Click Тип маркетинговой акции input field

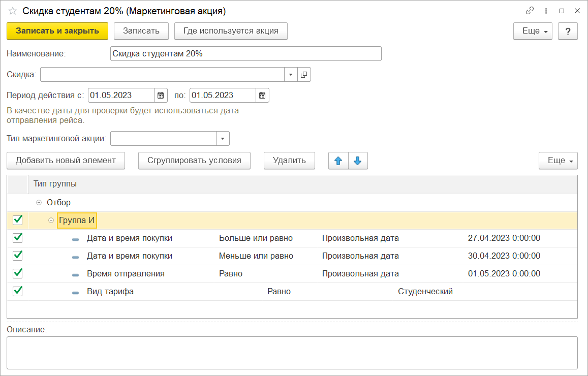[x=163, y=139]
